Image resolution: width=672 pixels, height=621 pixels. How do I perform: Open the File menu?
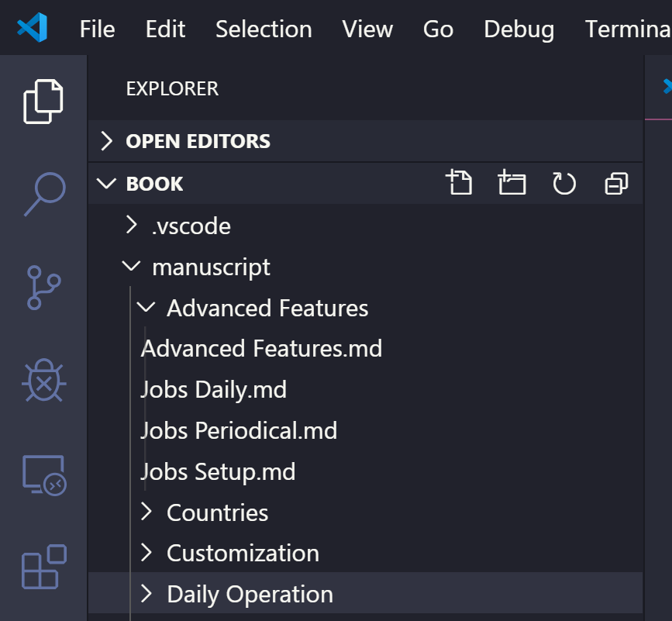coord(98,29)
